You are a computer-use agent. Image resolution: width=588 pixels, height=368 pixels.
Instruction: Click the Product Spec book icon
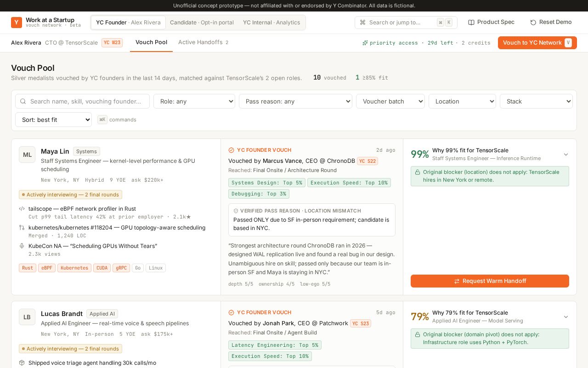471,23
